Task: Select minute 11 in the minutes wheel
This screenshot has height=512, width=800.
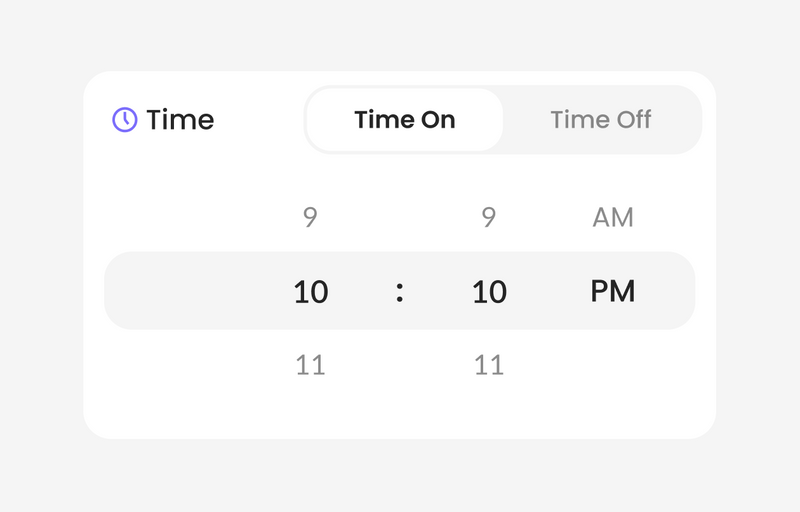Action: (489, 365)
